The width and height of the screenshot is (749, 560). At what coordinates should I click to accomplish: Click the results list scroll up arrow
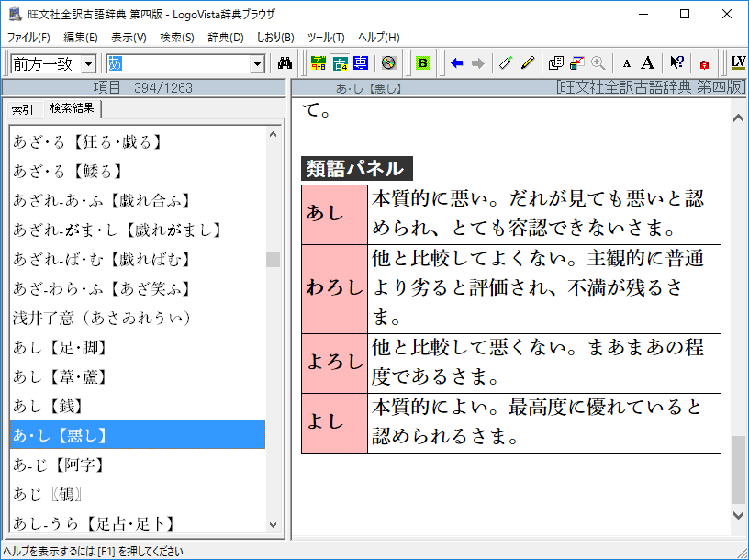point(274,134)
